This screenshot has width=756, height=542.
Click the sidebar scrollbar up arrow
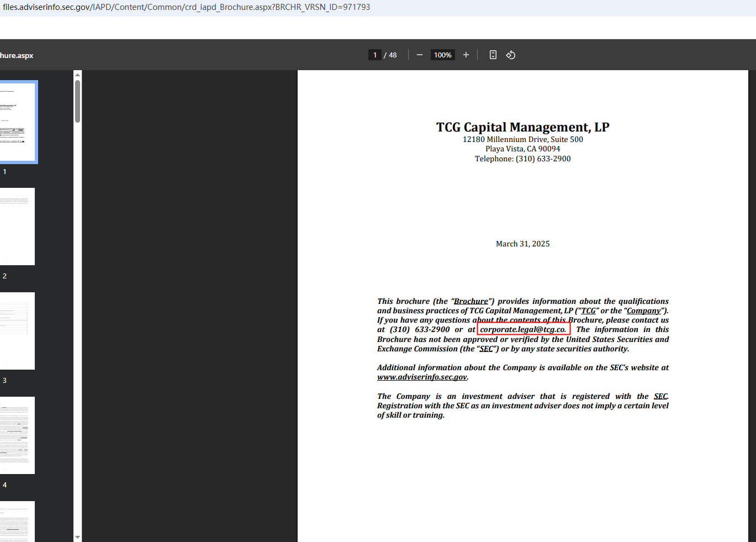(x=77, y=75)
